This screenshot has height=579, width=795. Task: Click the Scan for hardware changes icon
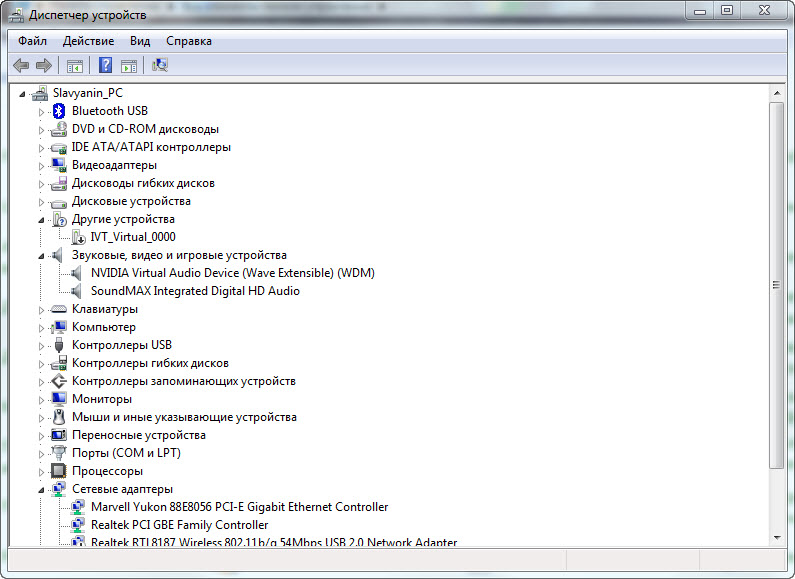160,65
